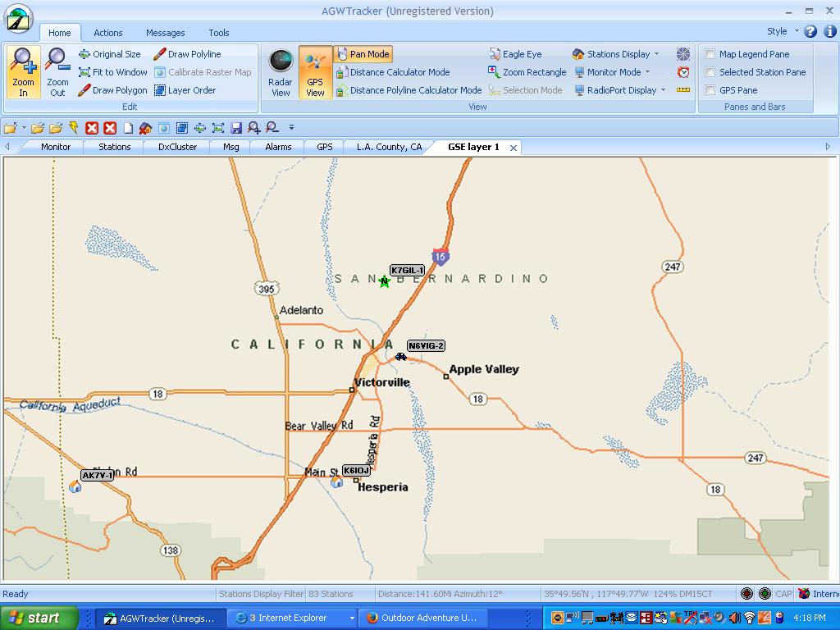Expand the Stations Display dropdown
The height and width of the screenshot is (630, 840).
pyautogui.click(x=618, y=54)
